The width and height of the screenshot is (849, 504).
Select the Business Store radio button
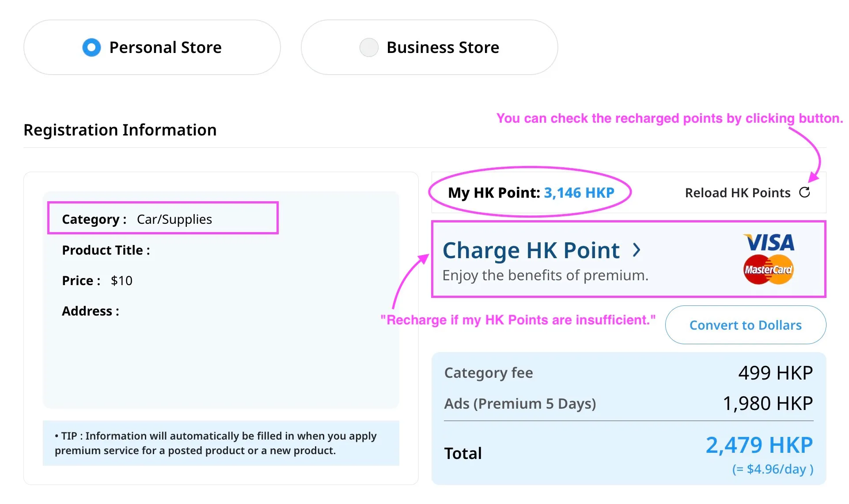369,47
